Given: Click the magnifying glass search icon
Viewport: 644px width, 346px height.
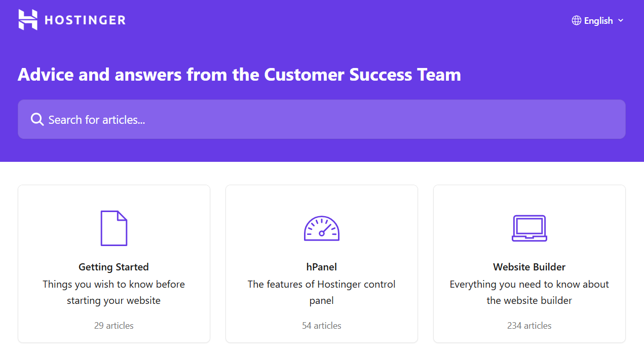Looking at the screenshot, I should click(x=37, y=119).
